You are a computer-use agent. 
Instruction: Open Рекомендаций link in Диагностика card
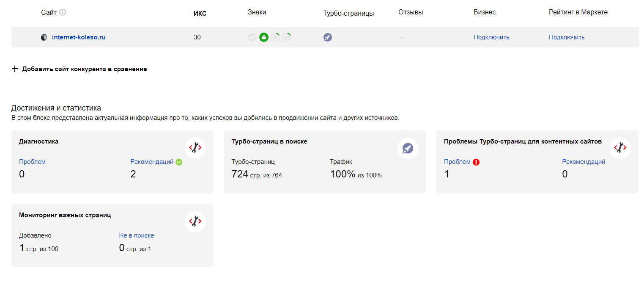(x=152, y=162)
